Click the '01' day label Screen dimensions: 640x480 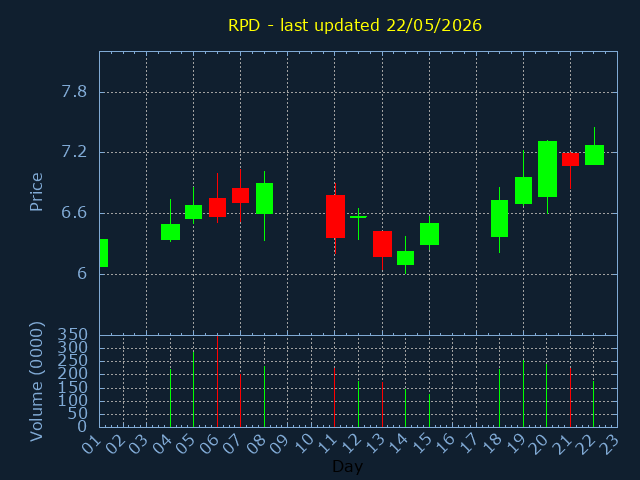click(x=91, y=444)
